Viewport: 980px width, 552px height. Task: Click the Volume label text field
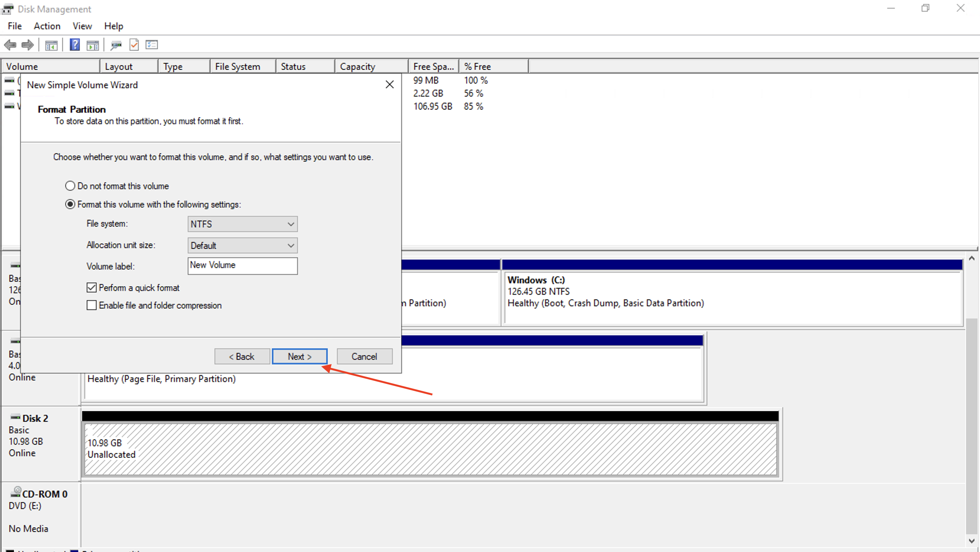click(242, 266)
